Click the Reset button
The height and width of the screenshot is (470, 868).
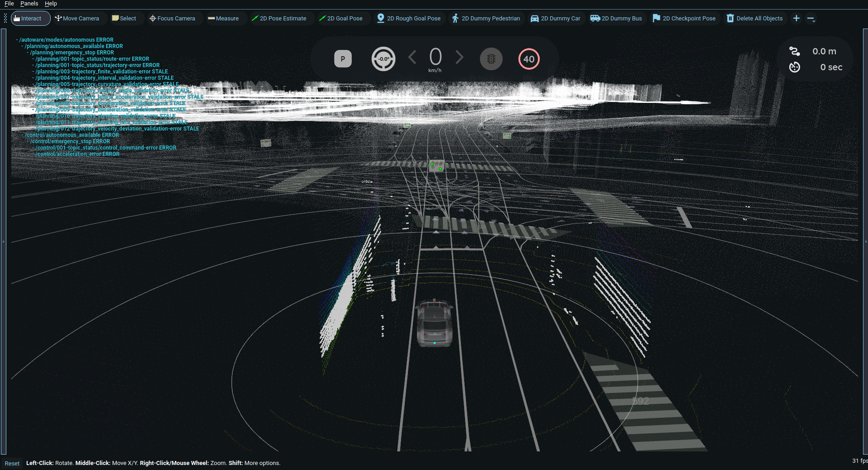12,463
